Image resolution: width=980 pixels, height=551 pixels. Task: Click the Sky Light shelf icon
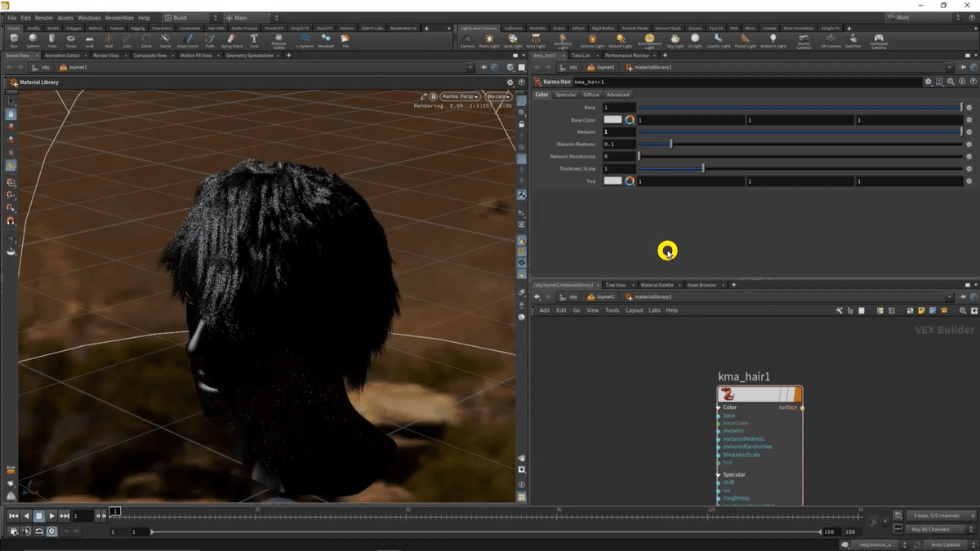[x=676, y=40]
